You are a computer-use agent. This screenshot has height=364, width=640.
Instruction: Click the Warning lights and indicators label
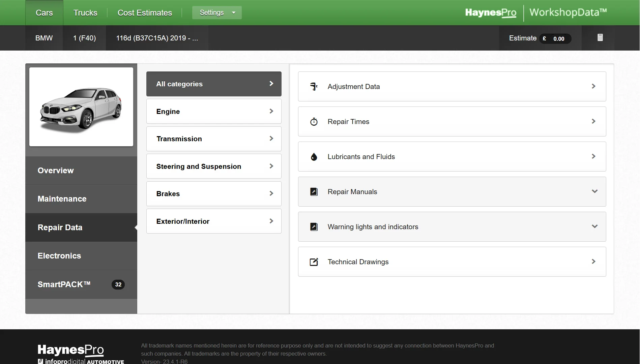373,227
